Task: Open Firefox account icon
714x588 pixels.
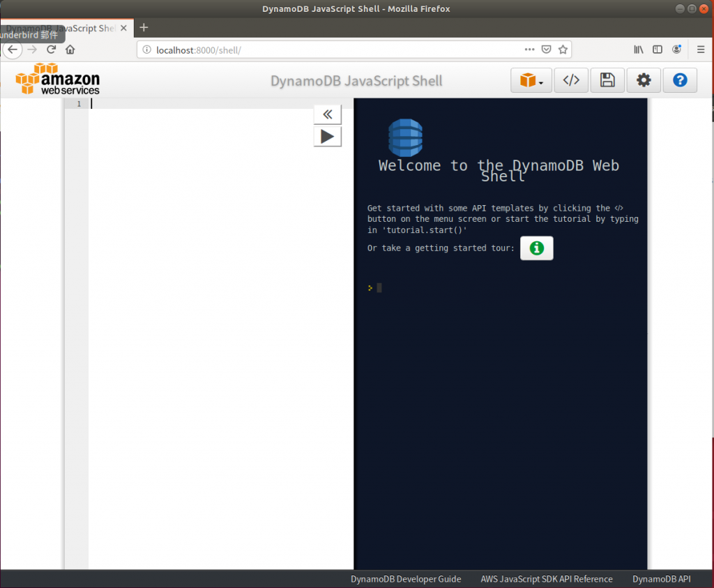Action: 676,50
